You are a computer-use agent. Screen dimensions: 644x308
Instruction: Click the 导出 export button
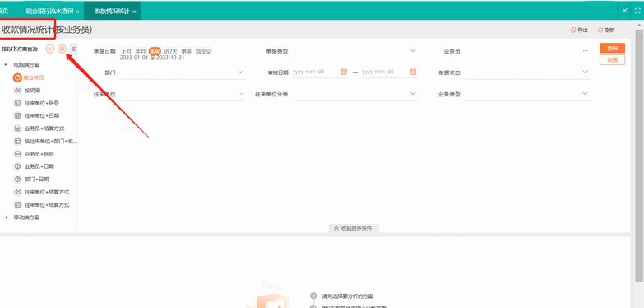click(x=580, y=30)
